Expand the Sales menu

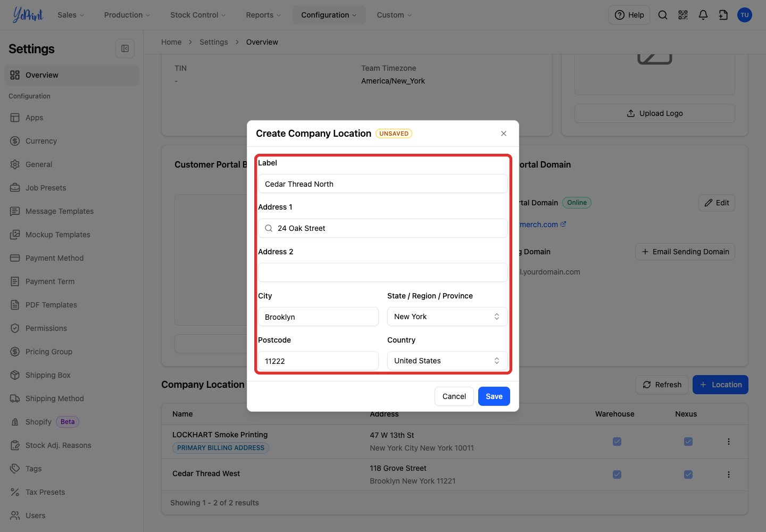(71, 15)
